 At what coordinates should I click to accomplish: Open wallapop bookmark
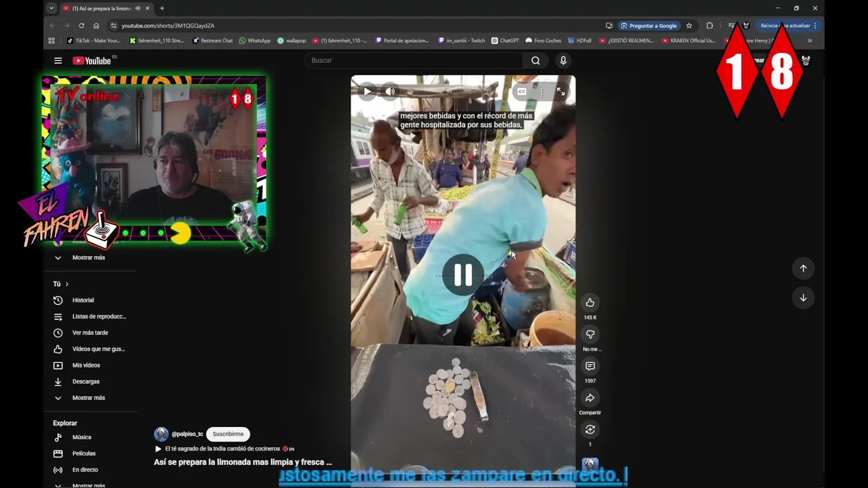[292, 41]
